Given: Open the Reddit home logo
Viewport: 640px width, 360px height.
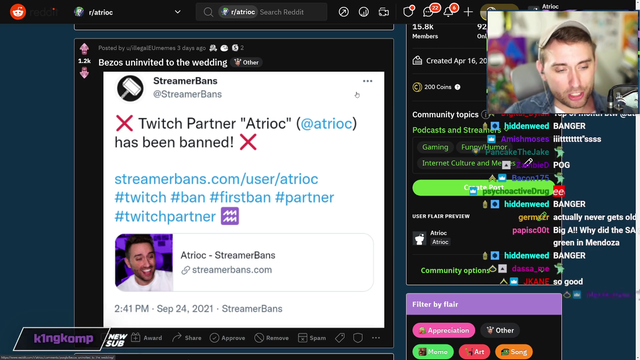Looking at the screenshot, I should click(18, 12).
